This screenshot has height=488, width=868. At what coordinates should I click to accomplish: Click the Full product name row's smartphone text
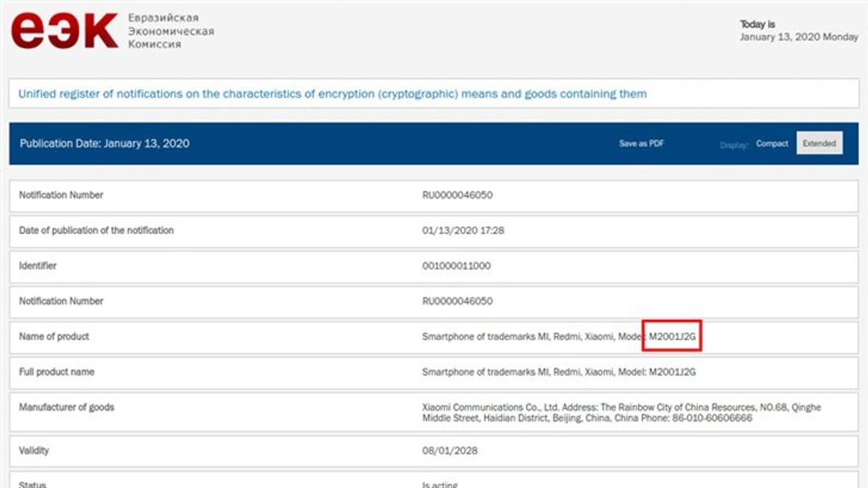[x=558, y=372]
